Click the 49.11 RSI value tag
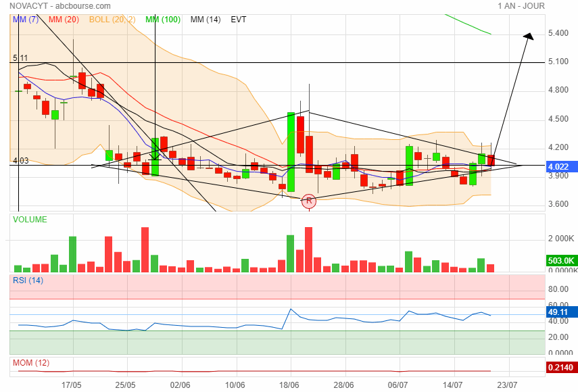This screenshot has height=392, width=578. [561, 312]
